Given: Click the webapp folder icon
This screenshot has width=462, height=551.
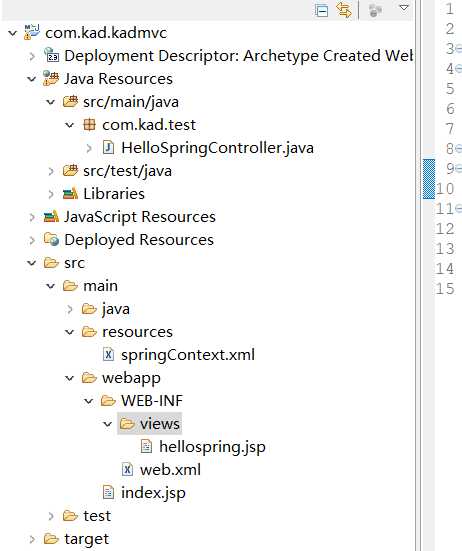Looking at the screenshot, I should tap(89, 377).
